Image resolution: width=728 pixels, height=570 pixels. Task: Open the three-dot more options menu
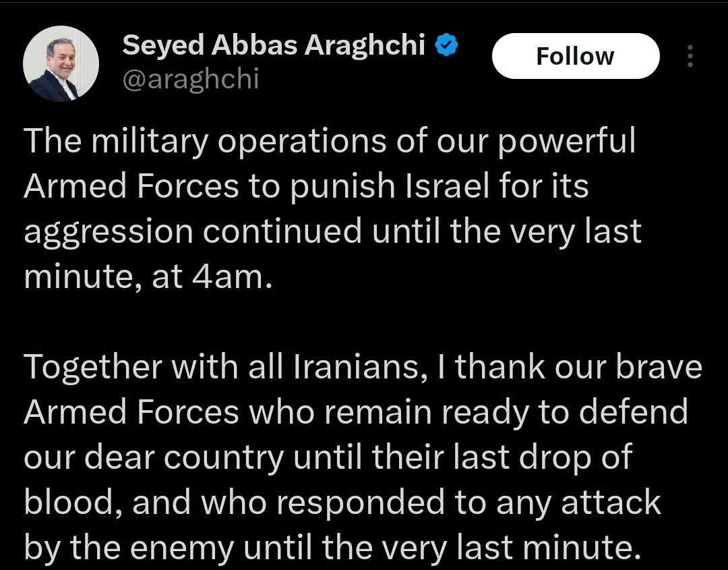pyautogui.click(x=690, y=56)
